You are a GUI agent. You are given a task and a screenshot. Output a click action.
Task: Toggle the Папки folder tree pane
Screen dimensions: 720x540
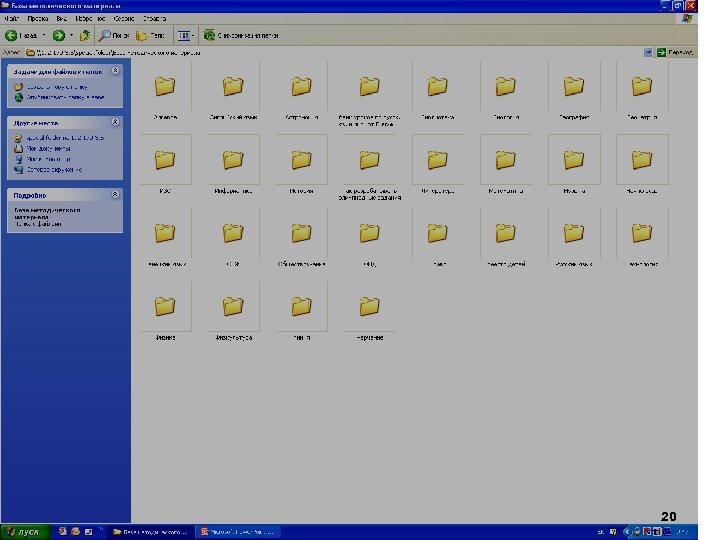pos(150,35)
